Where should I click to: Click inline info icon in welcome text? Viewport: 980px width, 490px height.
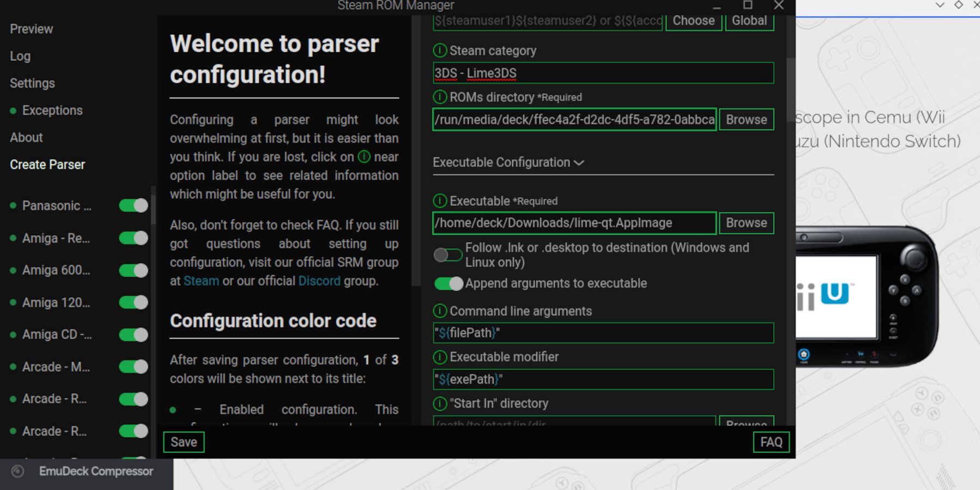click(x=364, y=157)
